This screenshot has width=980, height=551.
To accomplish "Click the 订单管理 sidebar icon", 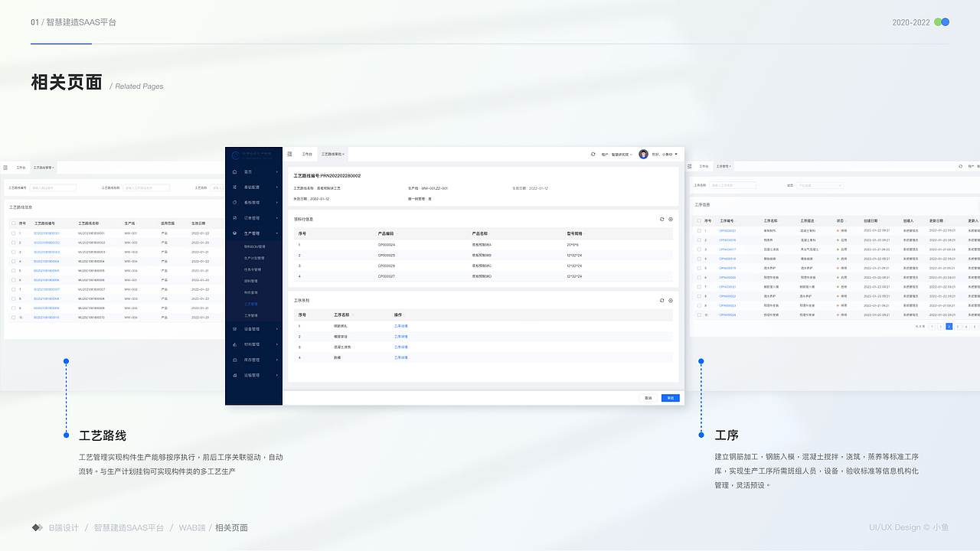I will pos(235,218).
